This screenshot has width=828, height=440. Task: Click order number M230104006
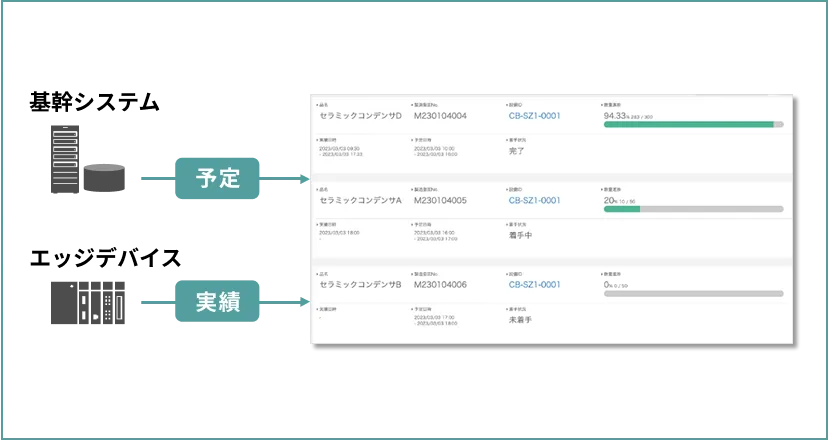[x=440, y=285]
